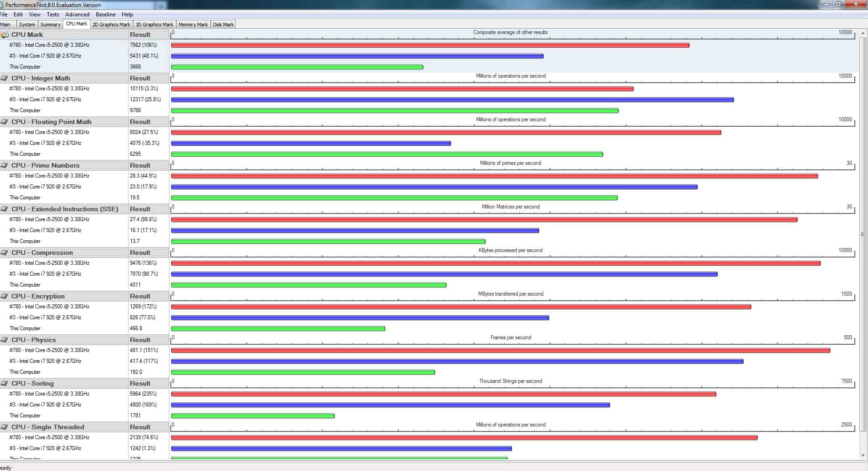Click the Sorting Result column header
Screen dimensions: 868x471
click(148, 383)
